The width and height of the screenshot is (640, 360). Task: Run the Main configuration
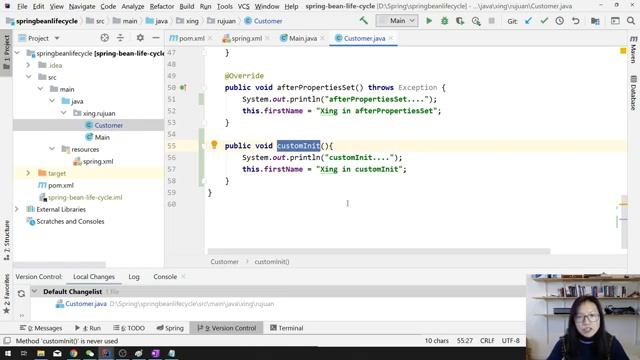tap(429, 21)
